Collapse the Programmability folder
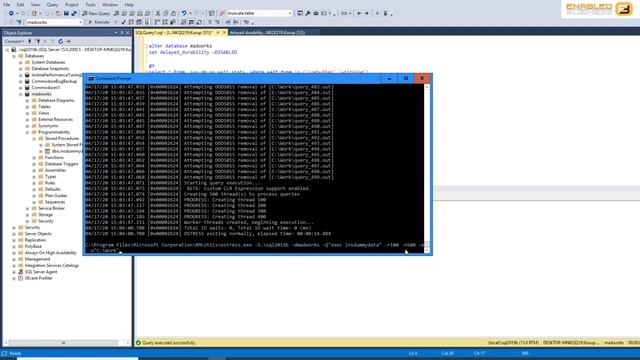The width and height of the screenshot is (640, 360). tap(27, 132)
